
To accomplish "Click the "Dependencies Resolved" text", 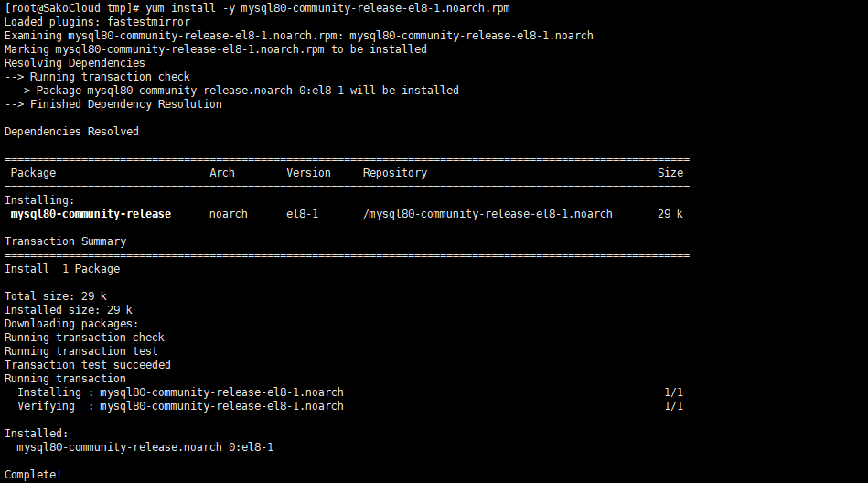I will click(x=71, y=132).
